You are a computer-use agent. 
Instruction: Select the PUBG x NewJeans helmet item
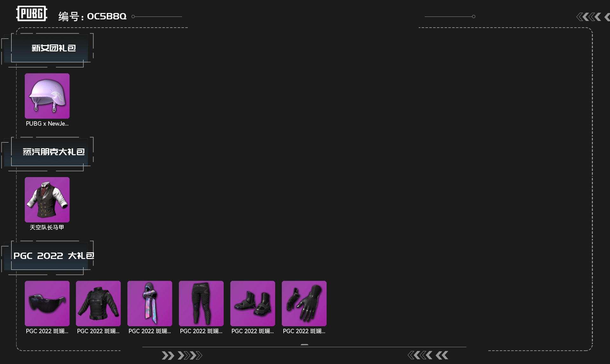(x=47, y=96)
